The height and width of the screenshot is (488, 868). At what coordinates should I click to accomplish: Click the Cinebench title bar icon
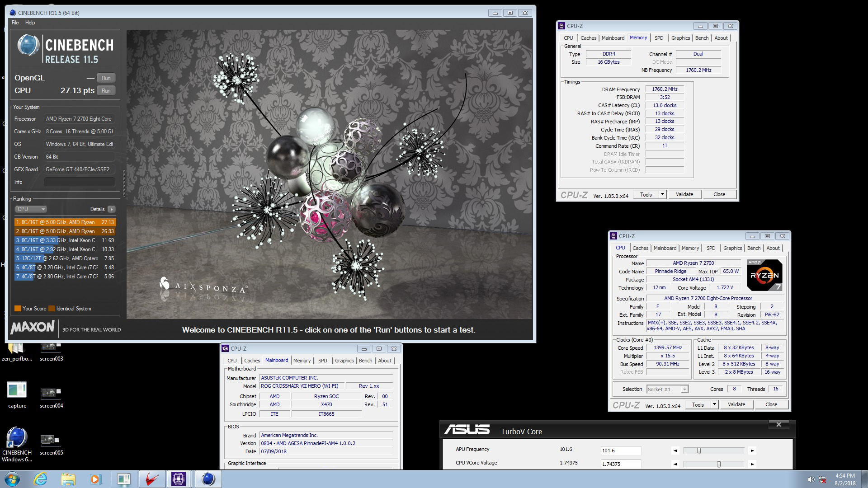(13, 13)
